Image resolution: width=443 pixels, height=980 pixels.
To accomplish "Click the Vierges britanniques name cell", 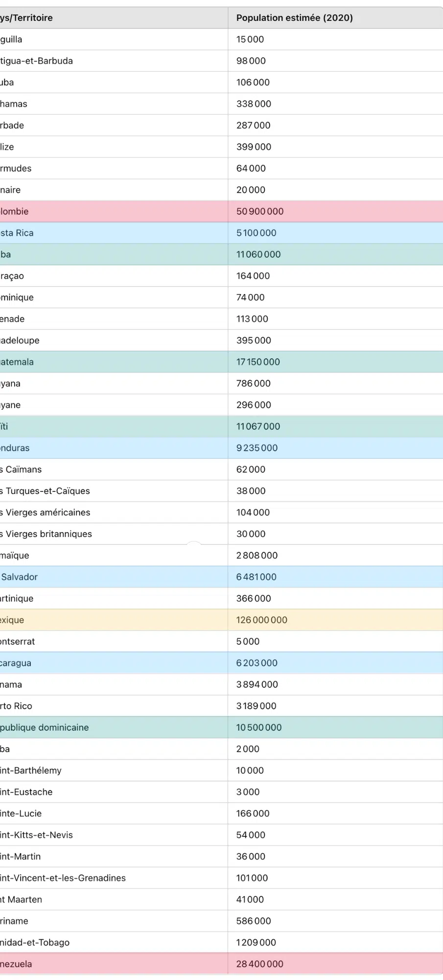I will coord(47,534).
